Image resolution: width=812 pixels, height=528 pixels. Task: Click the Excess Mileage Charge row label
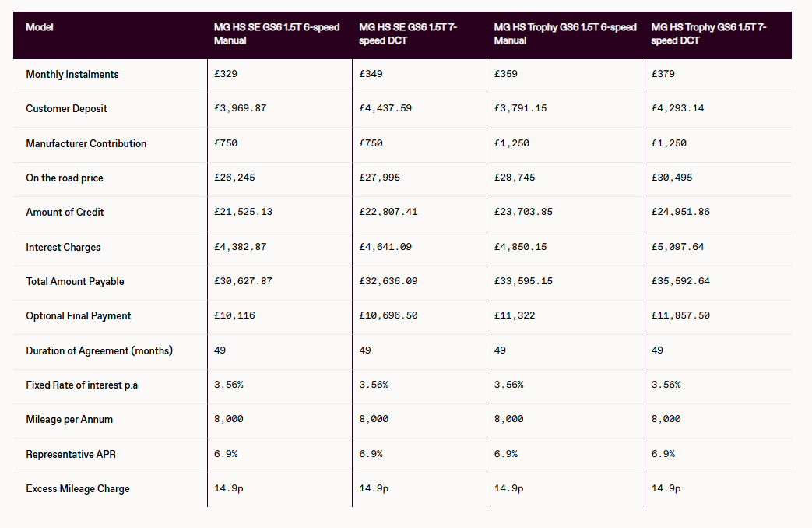click(78, 489)
